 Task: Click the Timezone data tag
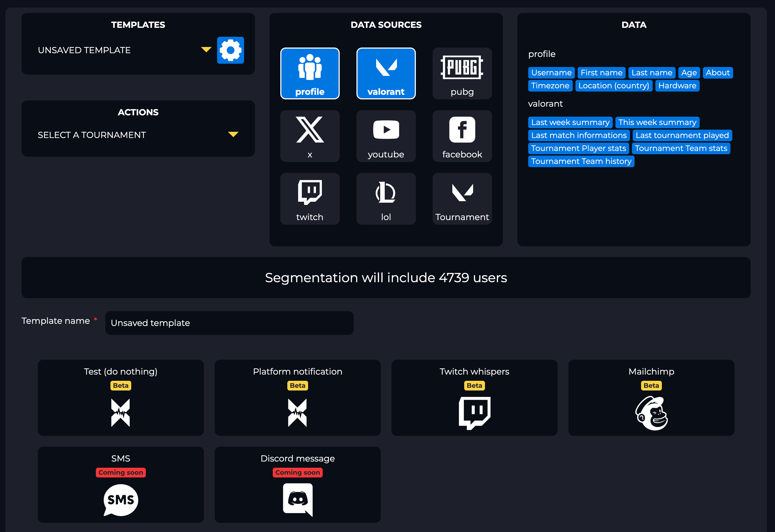550,86
